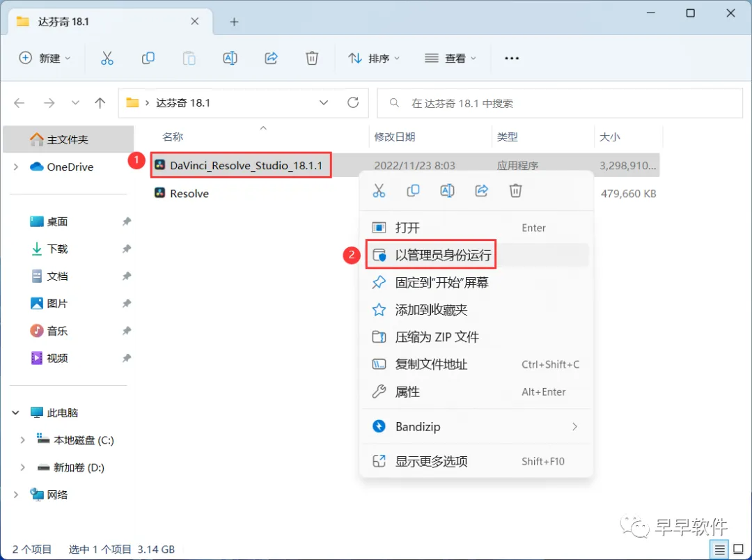This screenshot has width=752, height=560.
Task: Open 属性 from the context menu
Action: coord(477,391)
